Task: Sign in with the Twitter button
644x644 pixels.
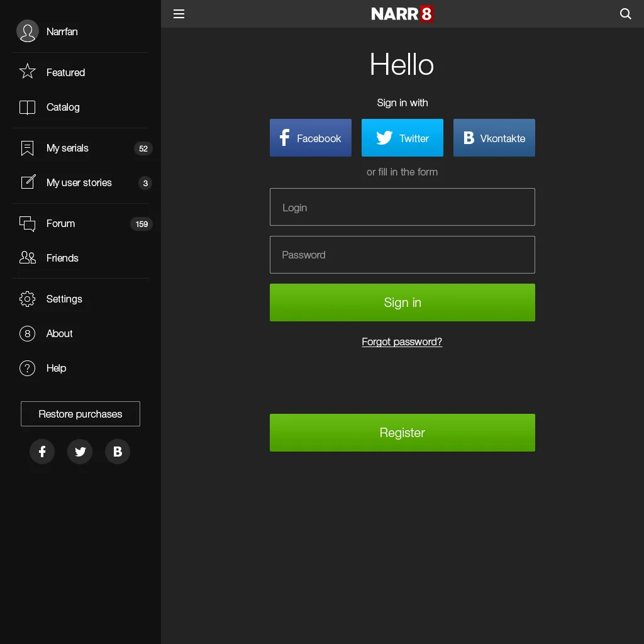Action: tap(402, 138)
